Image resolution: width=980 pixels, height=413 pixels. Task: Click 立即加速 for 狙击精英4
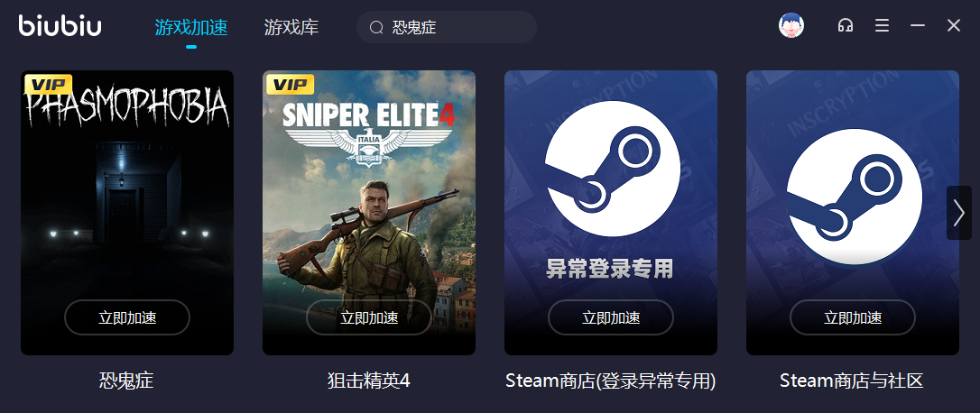point(369,317)
